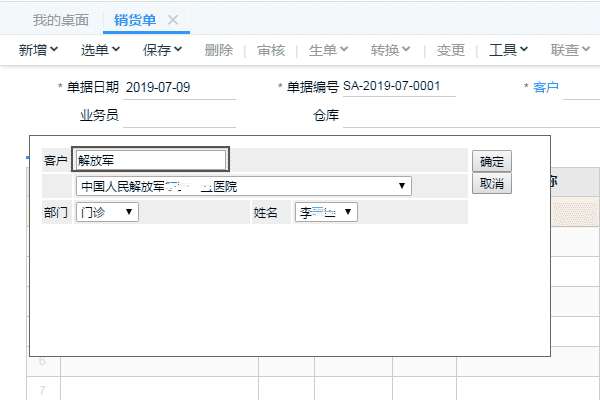Image resolution: width=600 pixels, height=400 pixels.
Task: Click the 客户 search text field
Action: (152, 160)
